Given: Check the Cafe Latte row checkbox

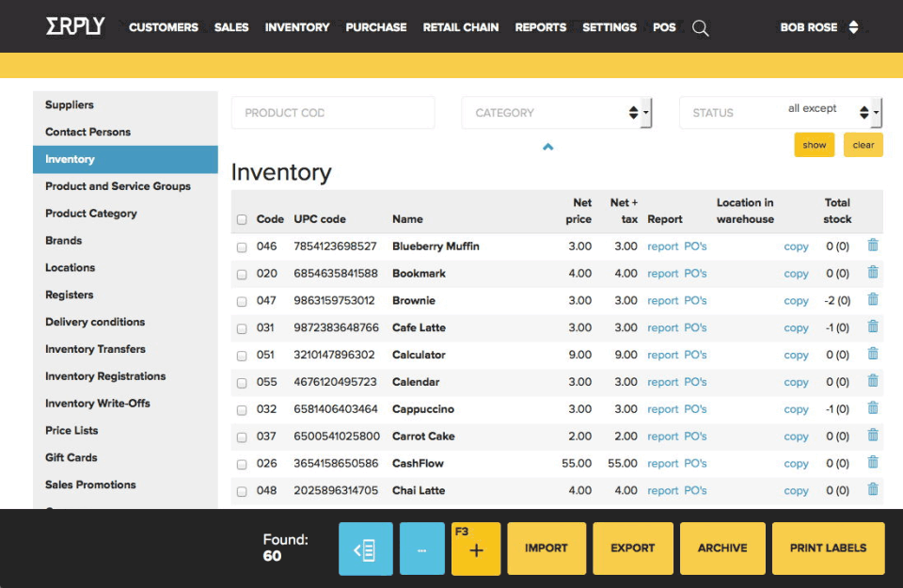Looking at the screenshot, I should pyautogui.click(x=241, y=327).
